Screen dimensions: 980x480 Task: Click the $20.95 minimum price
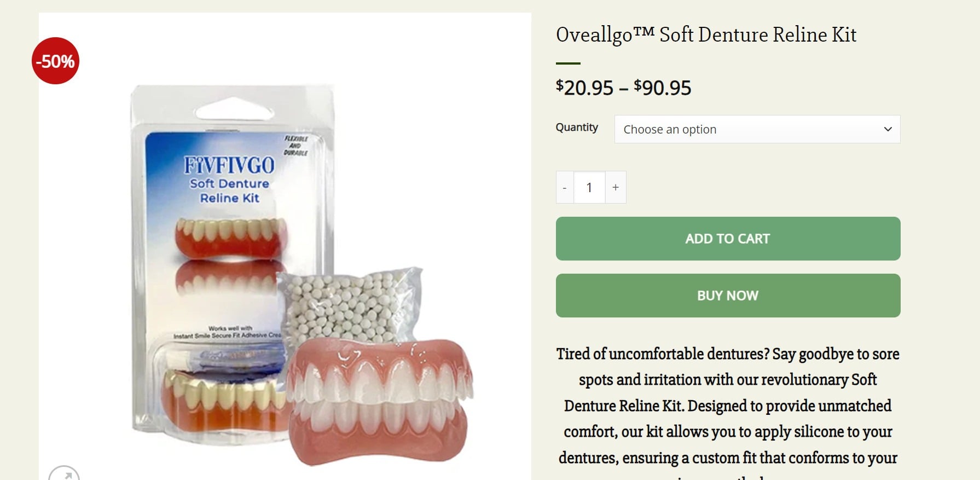point(584,88)
